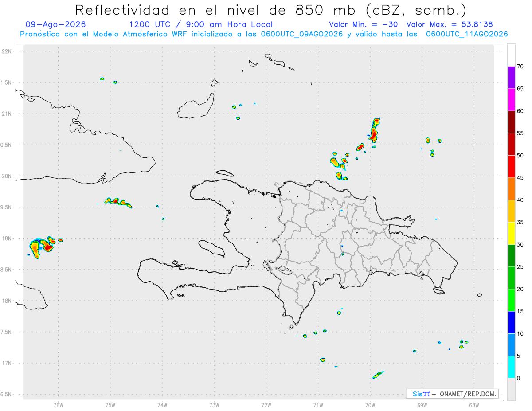Screen dimensions: 532x411
Task: Click the '76W' longitude label
Action: point(58,405)
